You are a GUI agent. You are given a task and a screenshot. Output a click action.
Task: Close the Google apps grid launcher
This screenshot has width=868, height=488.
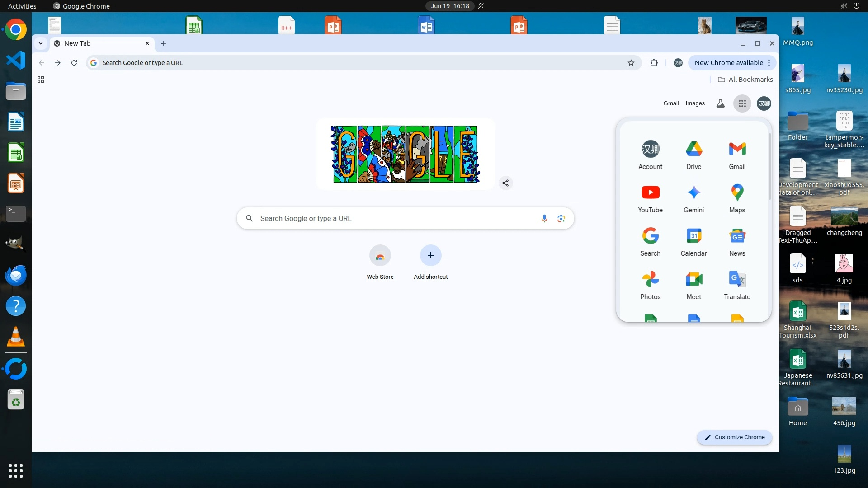742,103
